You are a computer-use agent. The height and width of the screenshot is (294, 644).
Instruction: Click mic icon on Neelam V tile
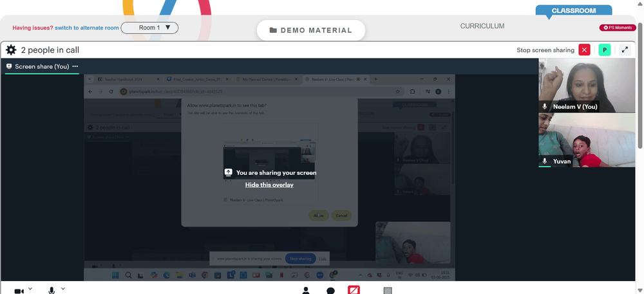[545, 107]
